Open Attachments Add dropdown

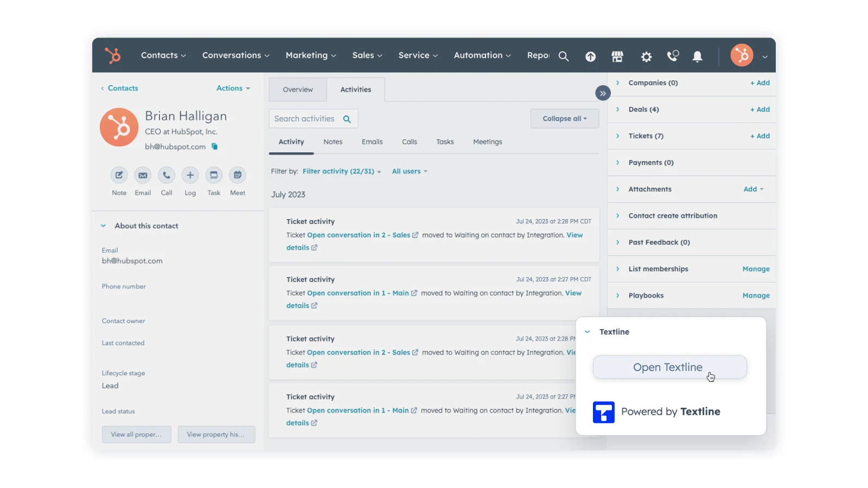(x=754, y=189)
